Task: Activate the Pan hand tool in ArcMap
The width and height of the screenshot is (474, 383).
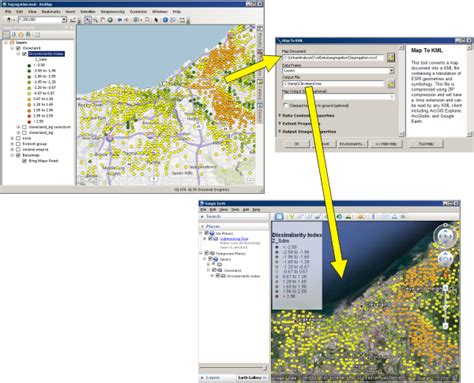Action: click(103, 20)
